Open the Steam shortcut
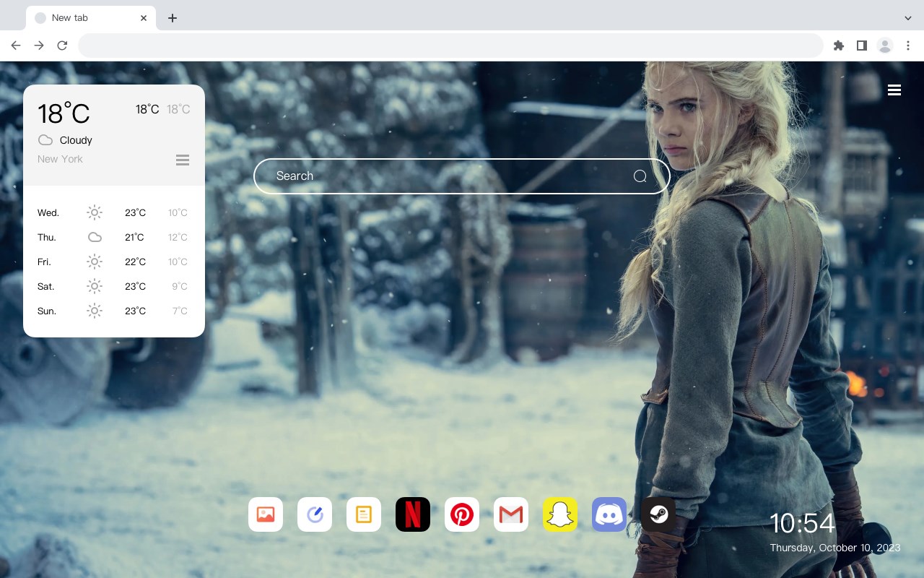Screen dimensions: 924x578 (x=658, y=514)
